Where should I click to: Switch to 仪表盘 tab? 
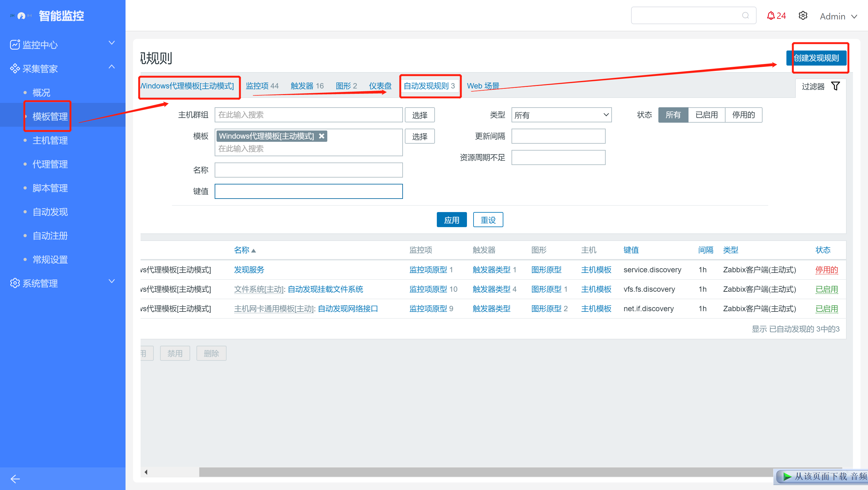pyautogui.click(x=380, y=86)
